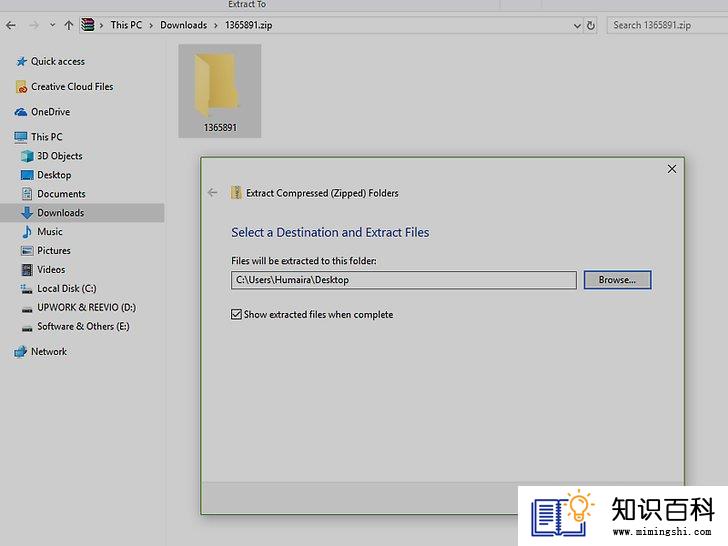This screenshot has width=728, height=546.
Task: Select 1365891.zip breadcrumb segment
Action: pos(248,25)
